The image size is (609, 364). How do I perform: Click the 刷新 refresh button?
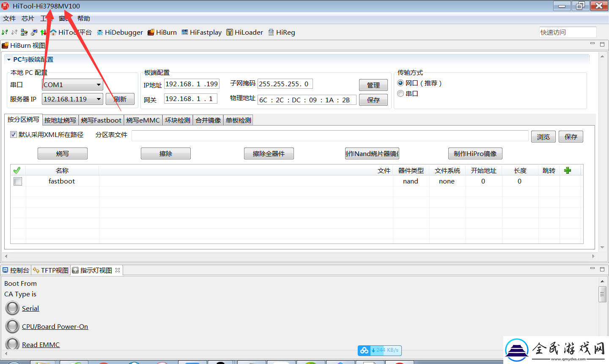(120, 99)
